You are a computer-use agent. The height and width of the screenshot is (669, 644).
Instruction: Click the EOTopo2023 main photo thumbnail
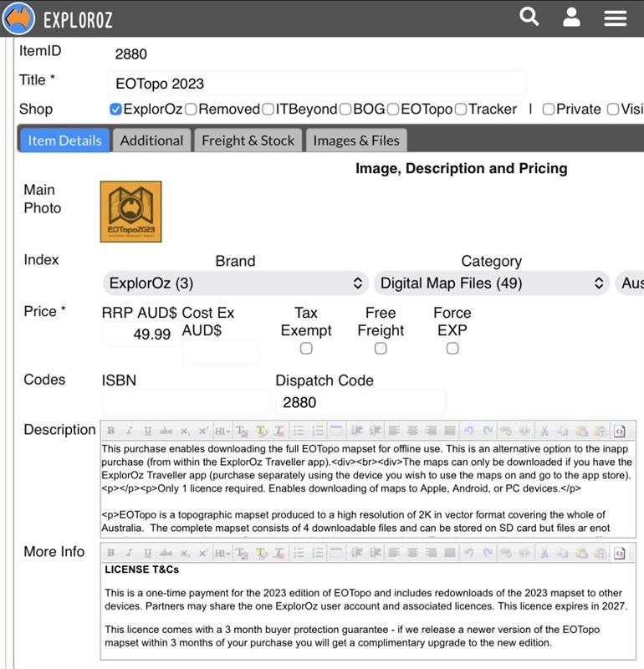tap(130, 212)
